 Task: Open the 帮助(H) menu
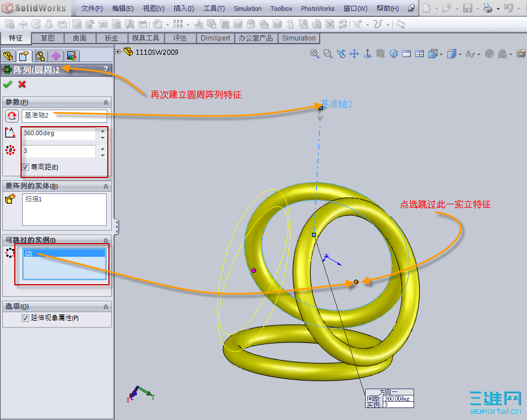(x=388, y=9)
